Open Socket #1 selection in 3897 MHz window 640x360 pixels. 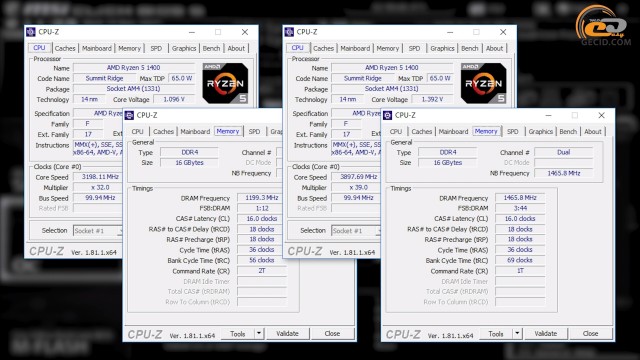point(356,231)
